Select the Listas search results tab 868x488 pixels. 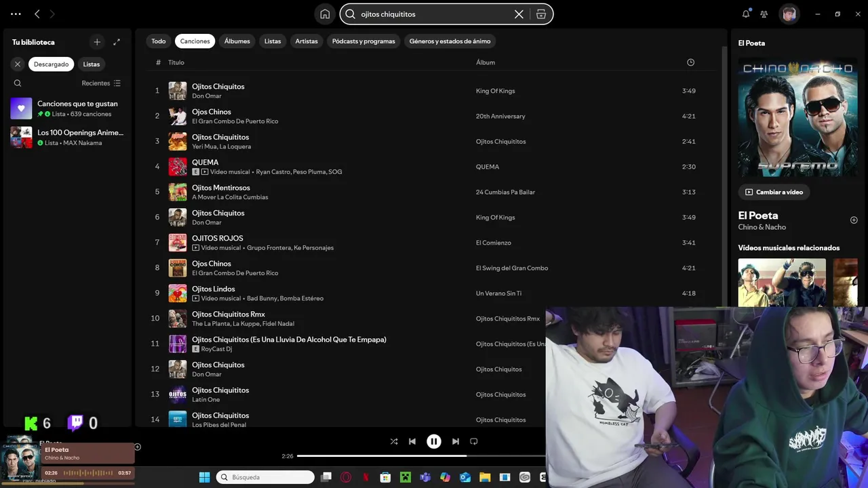point(273,41)
